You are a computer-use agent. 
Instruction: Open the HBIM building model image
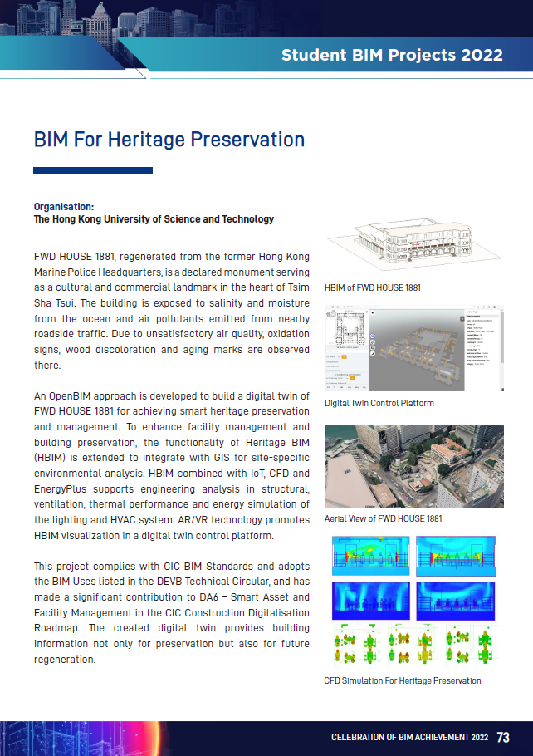(x=414, y=244)
